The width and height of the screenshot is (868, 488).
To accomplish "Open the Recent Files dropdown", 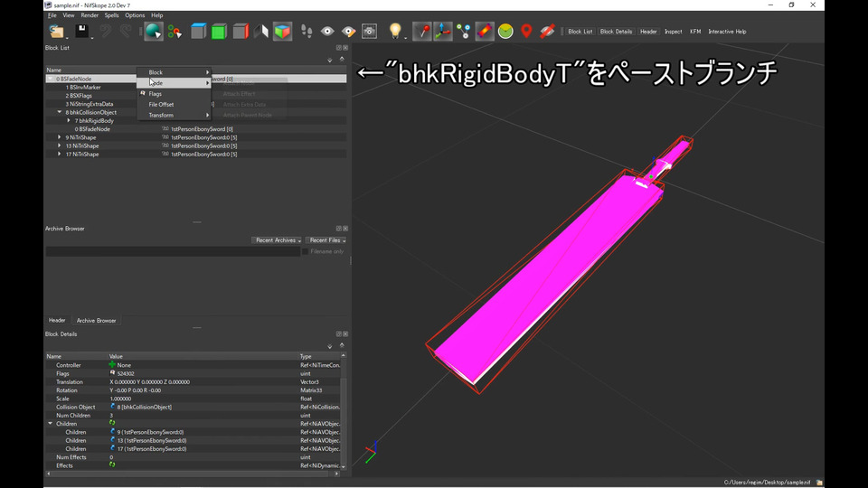I will [325, 240].
